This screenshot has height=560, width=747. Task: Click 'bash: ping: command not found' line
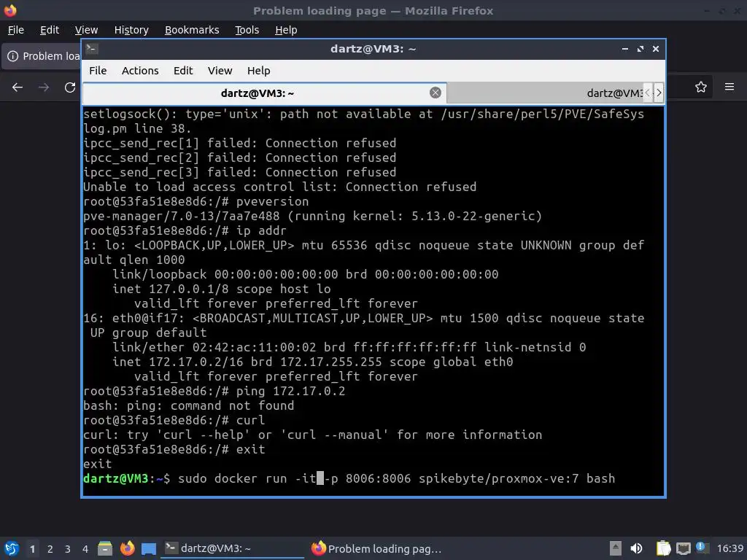tap(189, 405)
